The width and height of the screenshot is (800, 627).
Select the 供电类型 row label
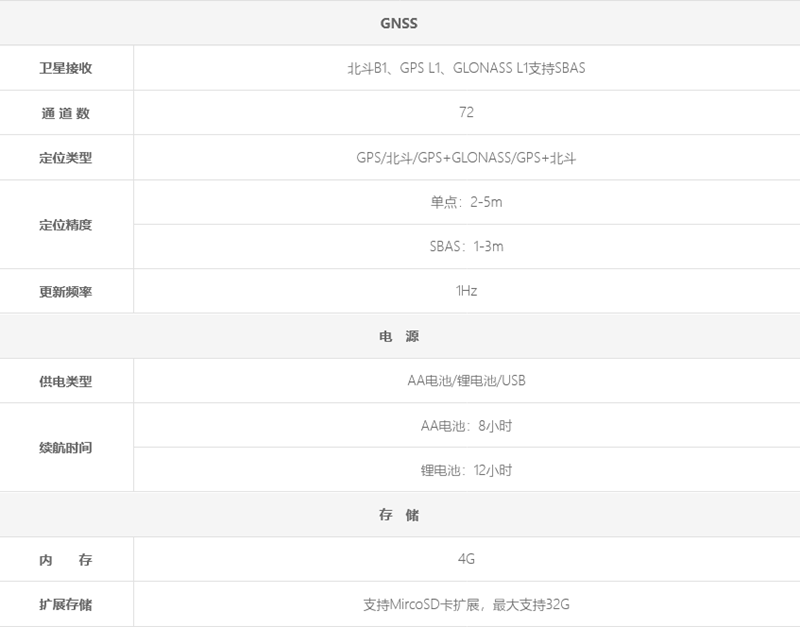click(66, 382)
